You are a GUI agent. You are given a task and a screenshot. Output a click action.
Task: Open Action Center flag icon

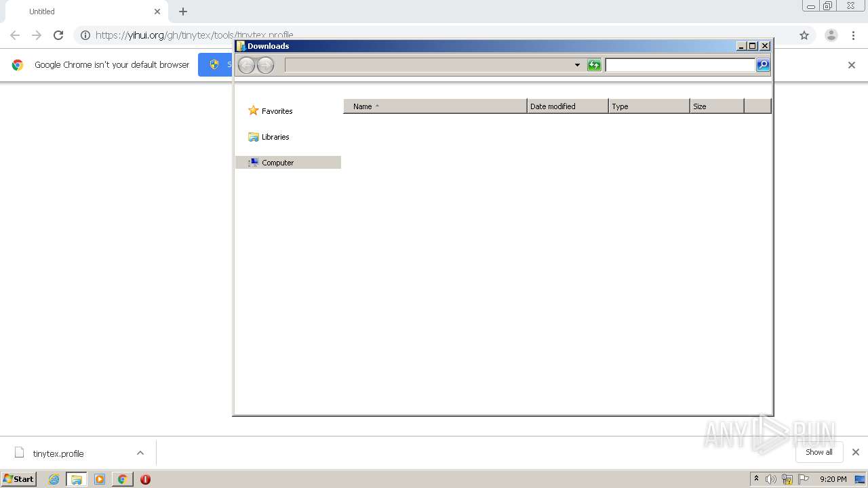pyautogui.click(x=804, y=479)
